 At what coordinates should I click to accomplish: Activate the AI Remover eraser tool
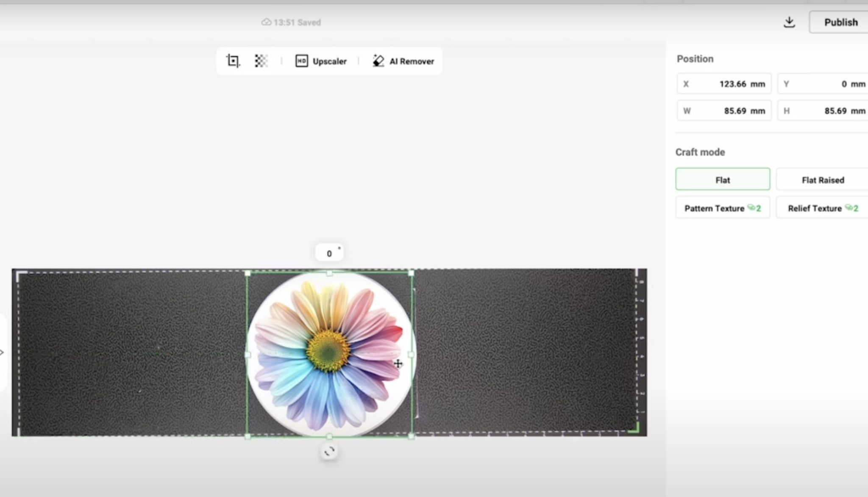pos(403,61)
